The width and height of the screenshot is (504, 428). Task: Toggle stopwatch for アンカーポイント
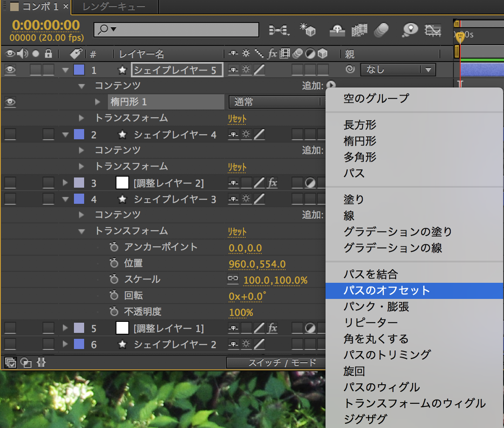point(114,247)
